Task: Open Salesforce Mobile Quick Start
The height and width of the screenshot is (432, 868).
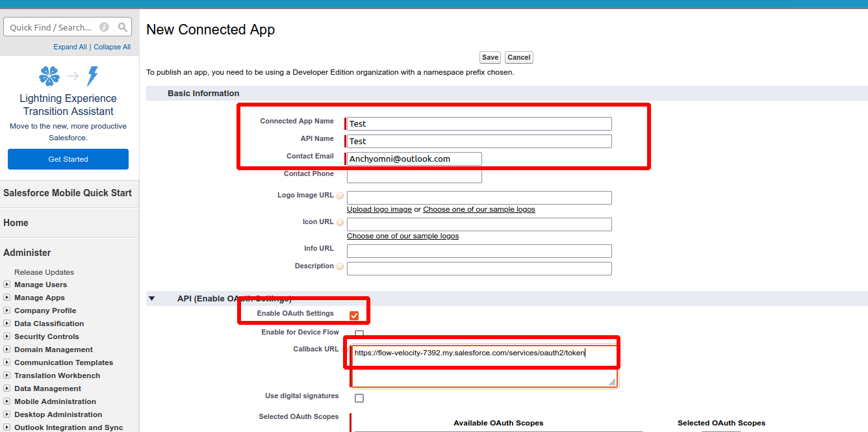Action: [x=68, y=193]
